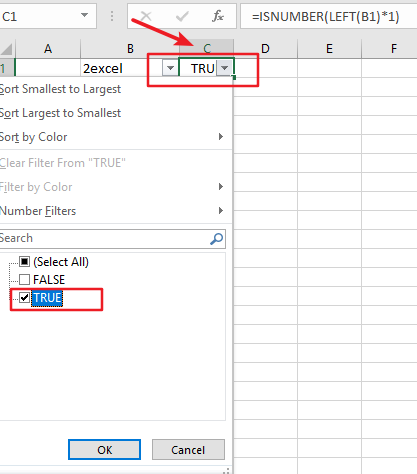Choose Sort Largest to Smallest
The height and width of the screenshot is (474, 417).
pos(115,113)
